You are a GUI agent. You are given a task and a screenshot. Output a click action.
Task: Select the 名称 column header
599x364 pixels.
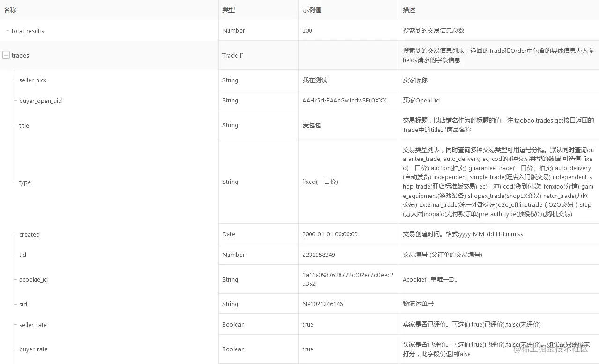click(x=10, y=9)
